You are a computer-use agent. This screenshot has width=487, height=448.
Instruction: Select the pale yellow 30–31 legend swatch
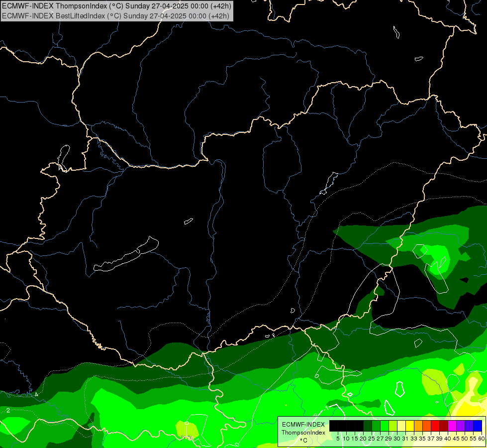pos(401,426)
